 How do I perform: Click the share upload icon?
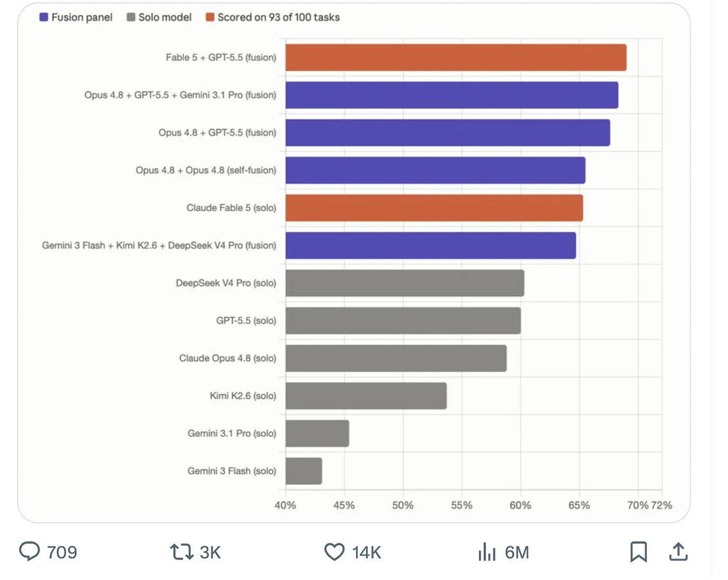(x=678, y=551)
